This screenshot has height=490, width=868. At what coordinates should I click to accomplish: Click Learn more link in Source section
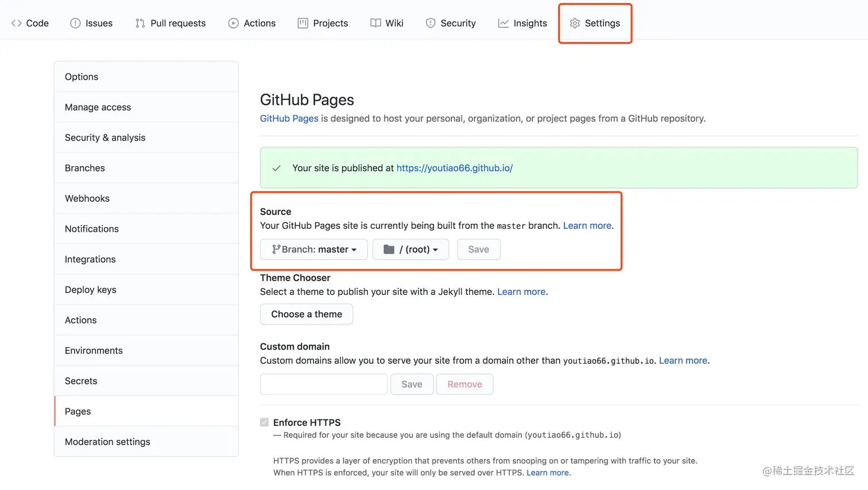pos(587,225)
